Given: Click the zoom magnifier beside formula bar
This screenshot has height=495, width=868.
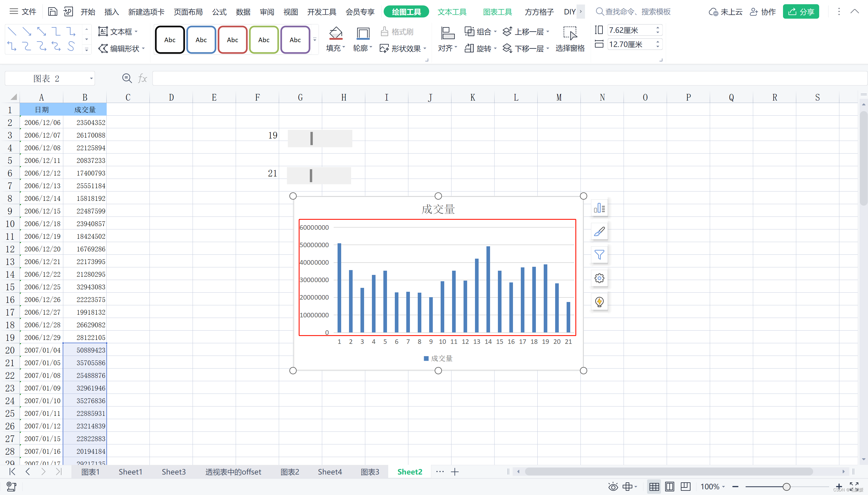Looking at the screenshot, I should pyautogui.click(x=127, y=79).
